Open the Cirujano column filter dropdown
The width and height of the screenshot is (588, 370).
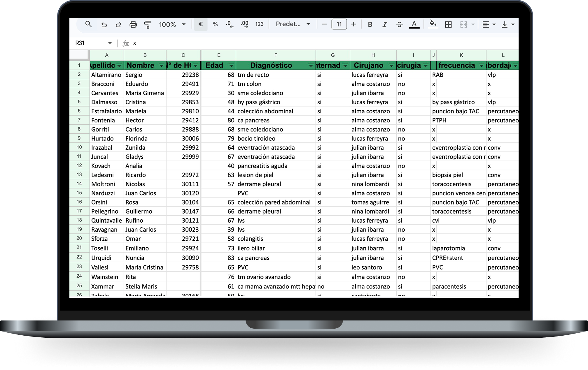391,65
